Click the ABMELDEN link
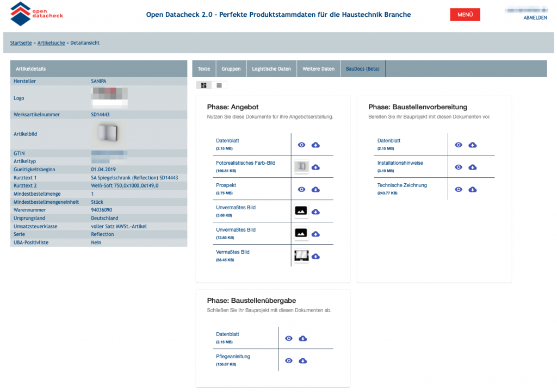The image size is (557, 392). point(535,18)
